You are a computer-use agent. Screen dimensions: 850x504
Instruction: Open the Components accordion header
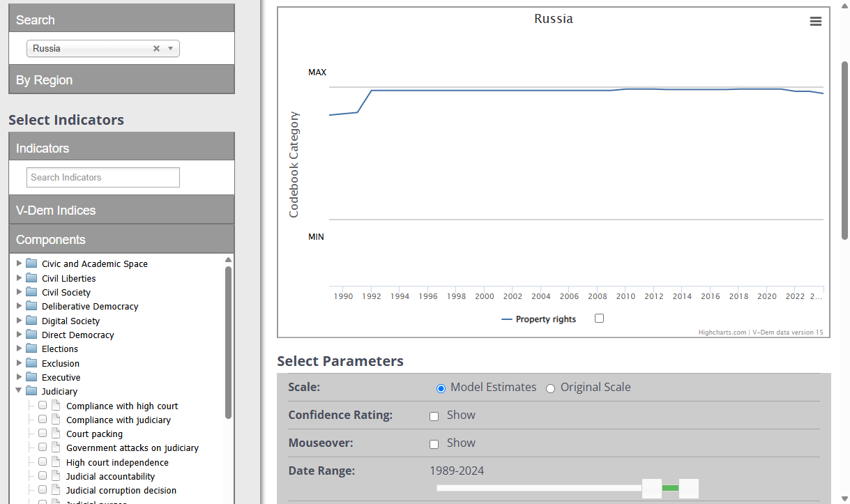[121, 239]
